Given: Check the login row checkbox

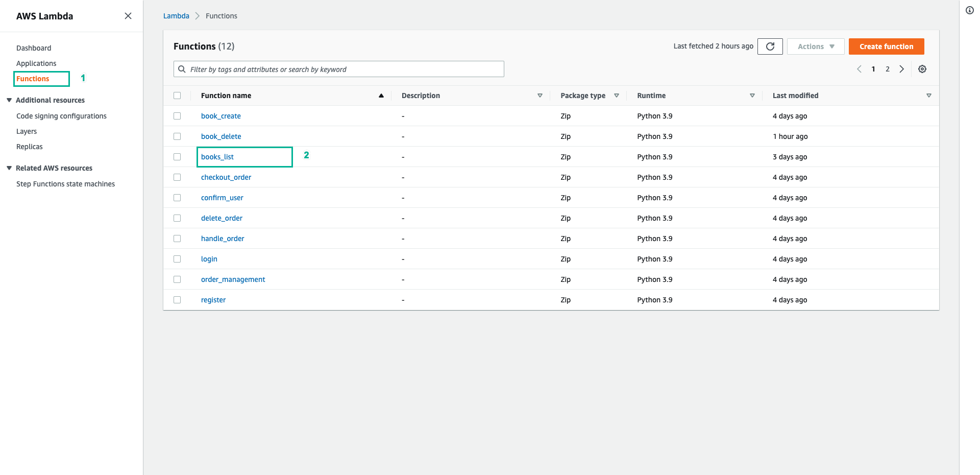Looking at the screenshot, I should [x=177, y=259].
